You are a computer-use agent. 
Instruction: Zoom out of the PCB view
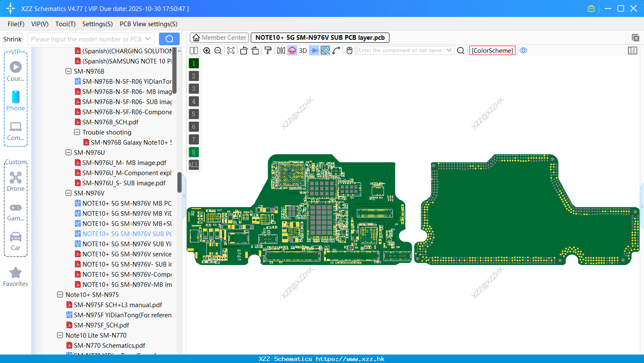click(x=218, y=50)
